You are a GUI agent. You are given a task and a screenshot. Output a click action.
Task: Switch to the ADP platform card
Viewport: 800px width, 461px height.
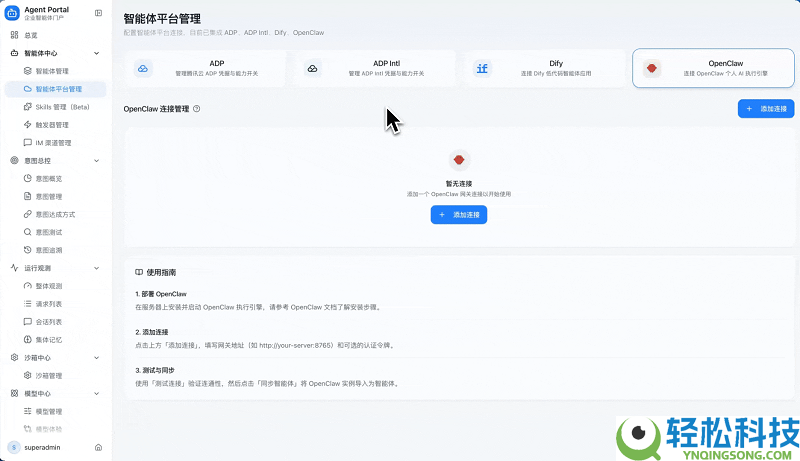pos(205,68)
